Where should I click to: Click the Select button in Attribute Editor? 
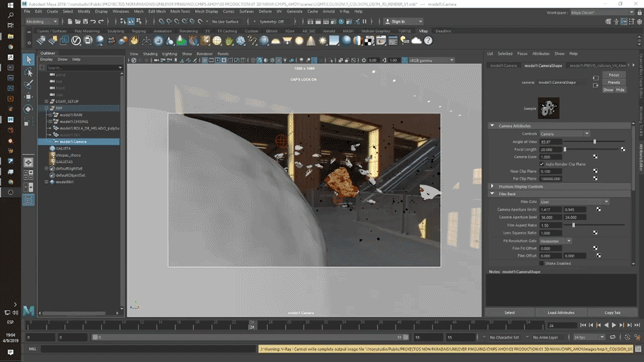(x=510, y=313)
